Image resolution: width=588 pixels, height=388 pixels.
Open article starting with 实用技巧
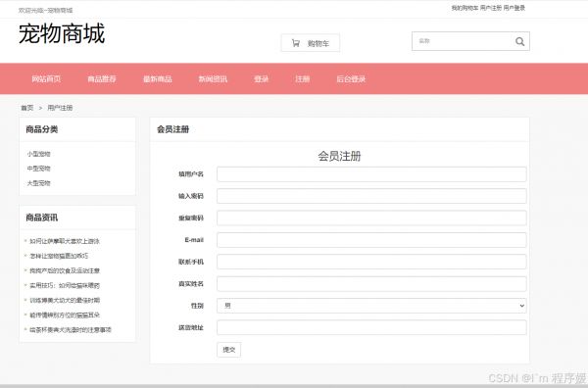pyautogui.click(x=65, y=286)
